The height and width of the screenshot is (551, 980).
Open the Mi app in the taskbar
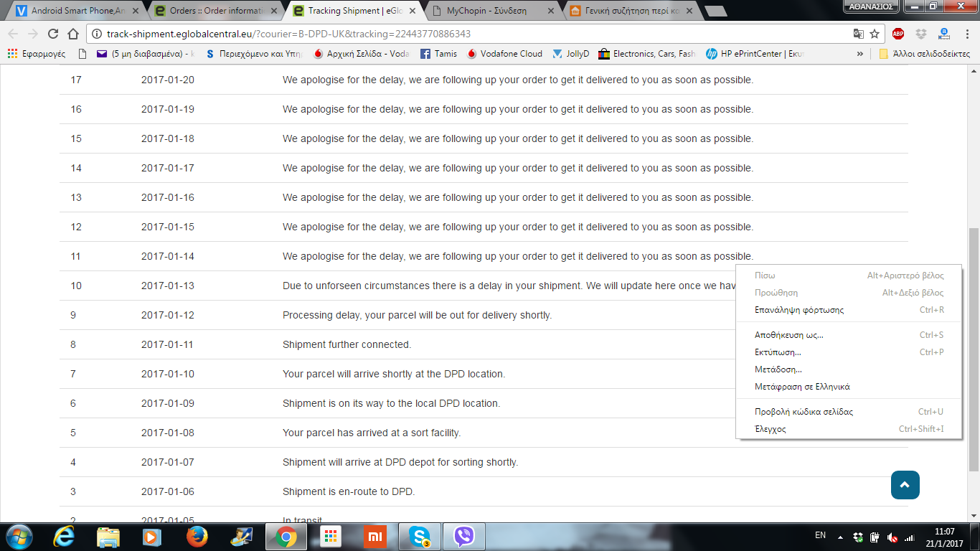coord(375,536)
